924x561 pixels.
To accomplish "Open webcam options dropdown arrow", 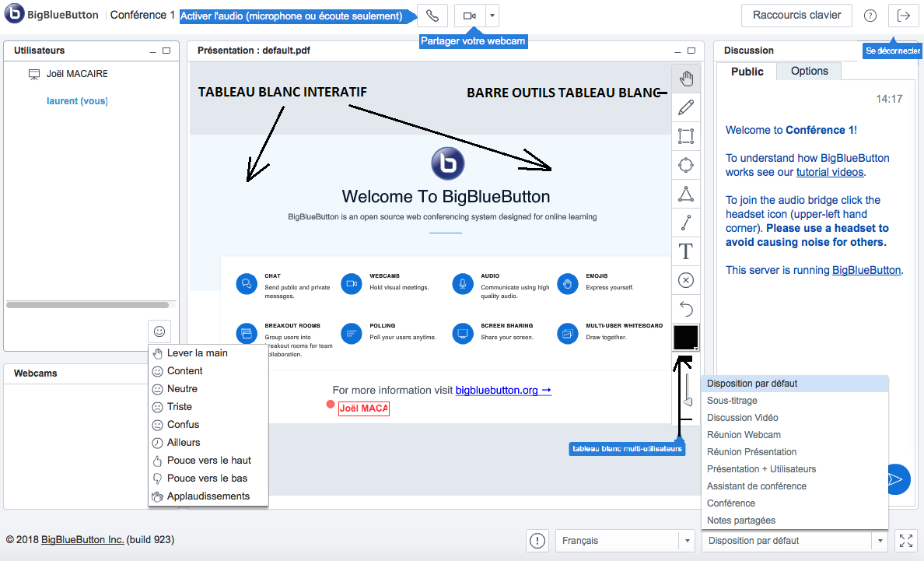I will (492, 16).
